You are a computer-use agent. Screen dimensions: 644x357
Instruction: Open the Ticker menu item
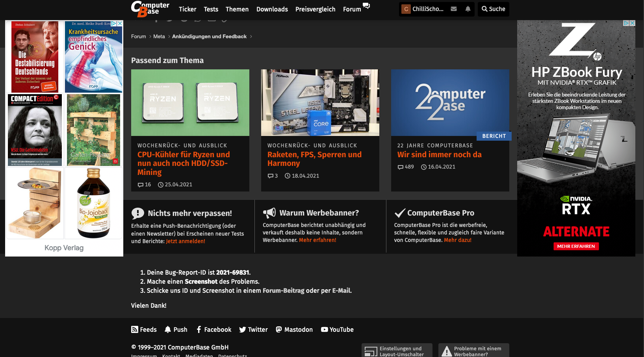coord(187,9)
